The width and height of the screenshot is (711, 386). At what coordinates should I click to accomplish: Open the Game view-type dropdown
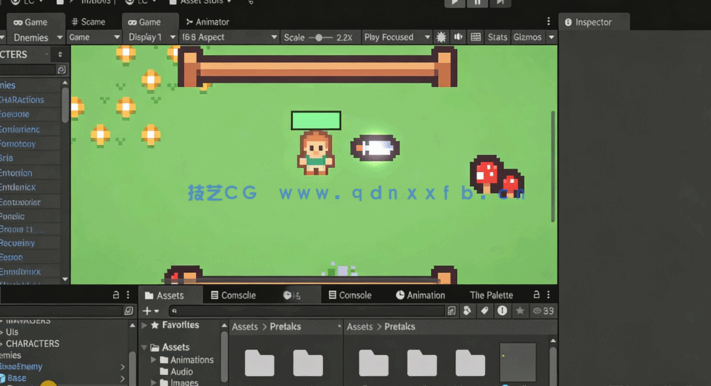pyautogui.click(x=94, y=37)
